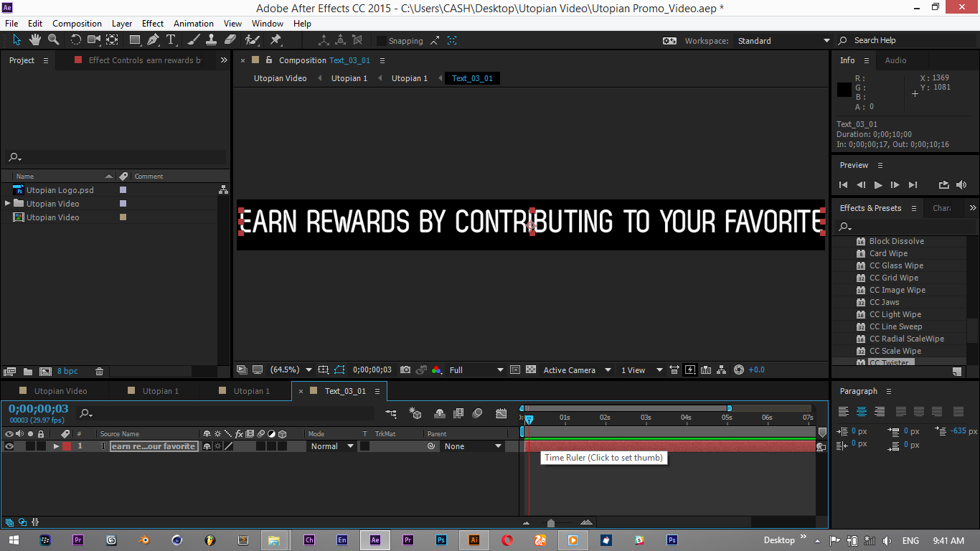Take a snapshot with camera icon

[405, 370]
